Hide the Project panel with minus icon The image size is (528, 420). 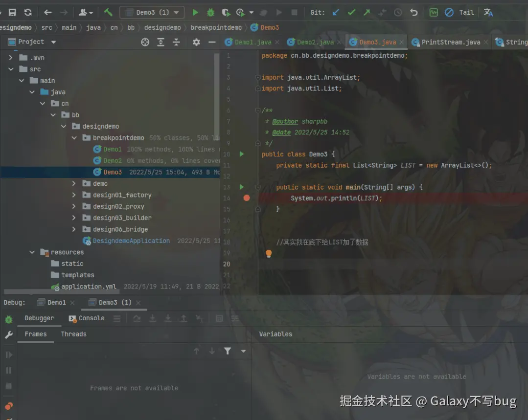tap(212, 42)
